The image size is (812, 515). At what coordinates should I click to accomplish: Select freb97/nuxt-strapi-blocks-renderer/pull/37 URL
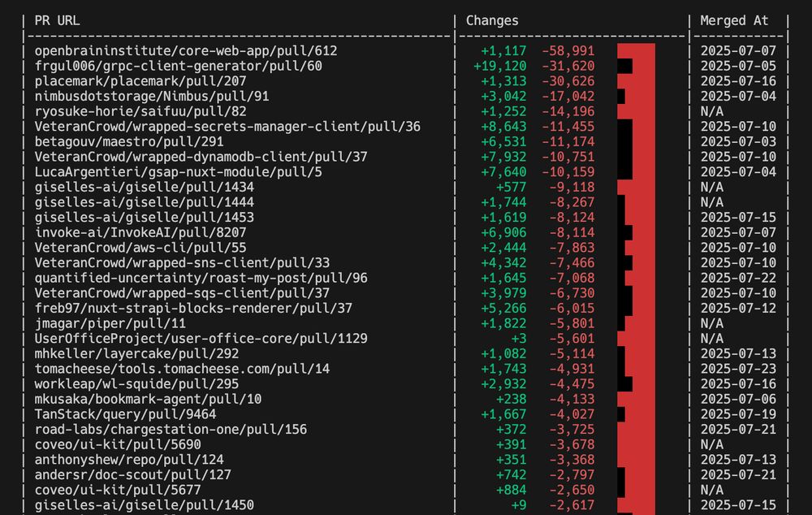pos(193,309)
